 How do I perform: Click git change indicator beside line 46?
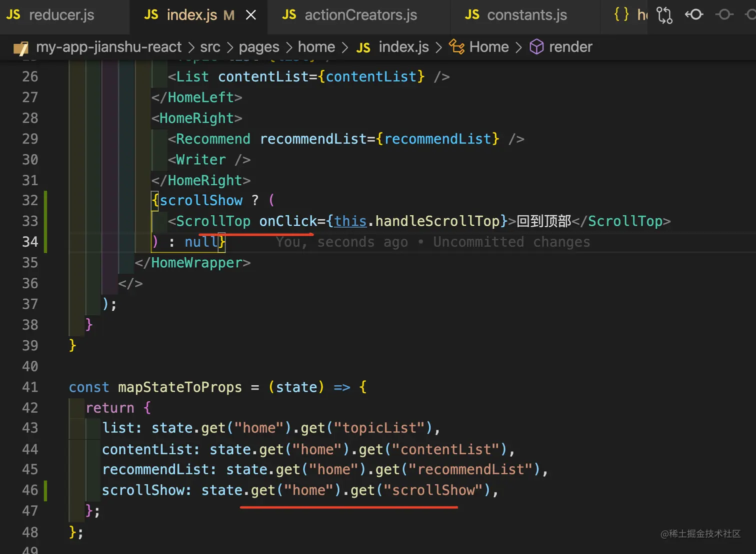click(x=45, y=490)
